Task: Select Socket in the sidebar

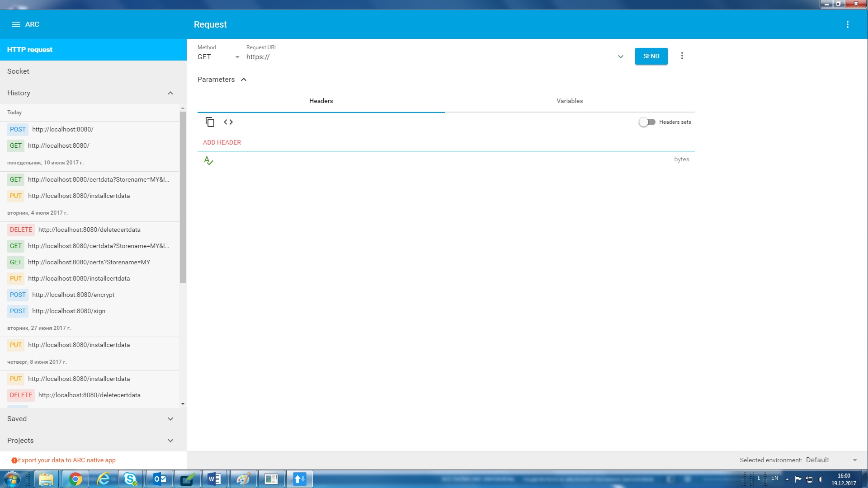Action: pos(18,71)
